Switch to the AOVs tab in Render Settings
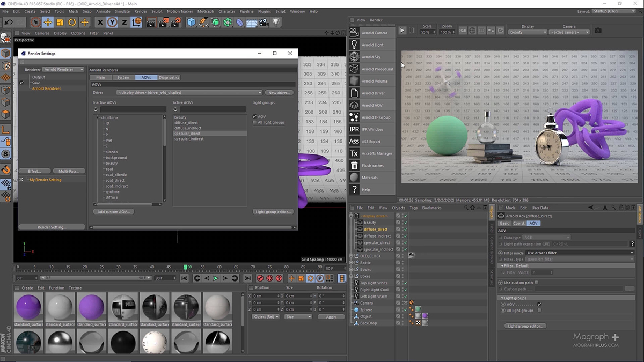Image resolution: width=644 pixels, height=362 pixels. (146, 77)
